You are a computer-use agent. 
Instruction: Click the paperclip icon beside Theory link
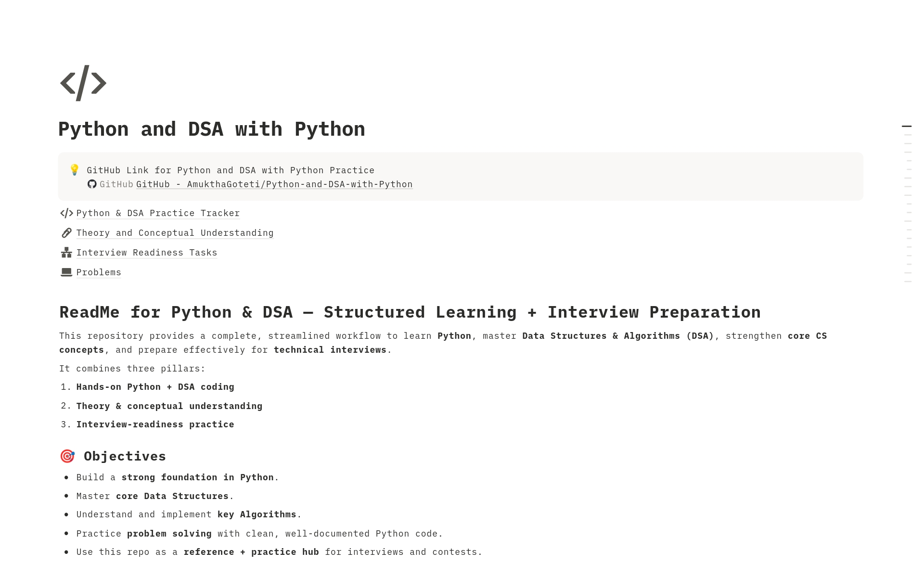pos(66,233)
